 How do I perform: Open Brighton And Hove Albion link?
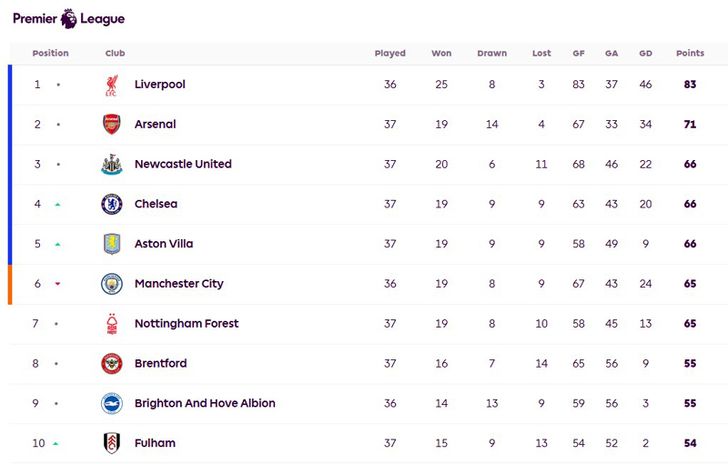click(205, 403)
